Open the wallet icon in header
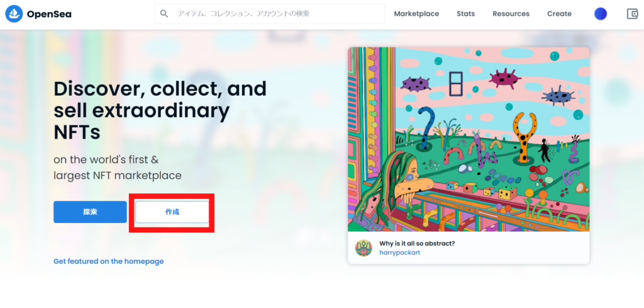The width and height of the screenshot is (644, 308). coord(633,14)
